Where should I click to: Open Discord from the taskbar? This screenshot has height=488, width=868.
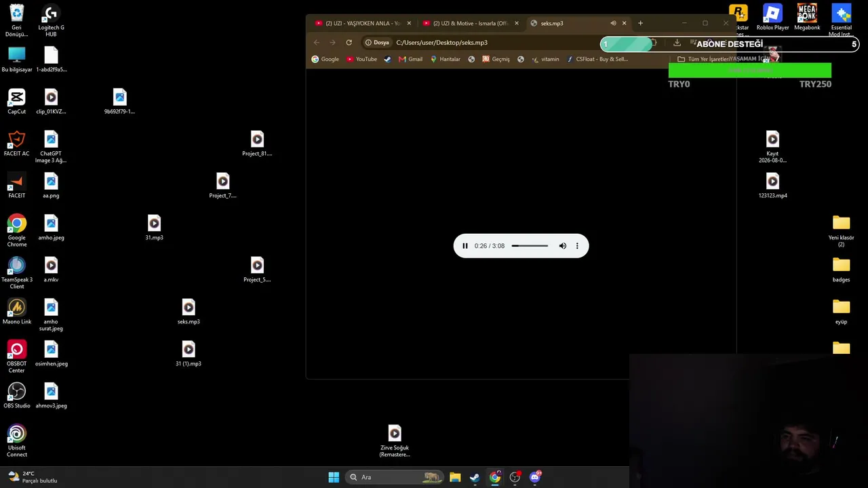[535, 477]
